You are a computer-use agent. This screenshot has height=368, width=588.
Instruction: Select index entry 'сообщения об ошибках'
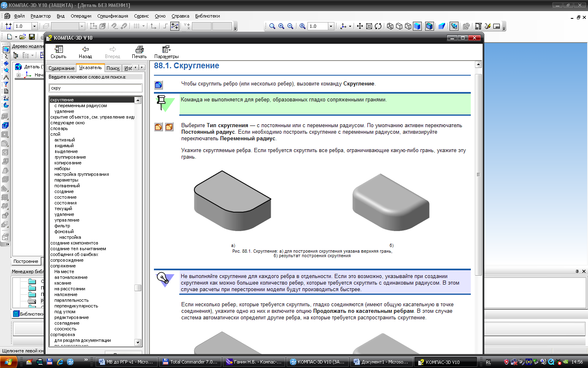coord(74,254)
